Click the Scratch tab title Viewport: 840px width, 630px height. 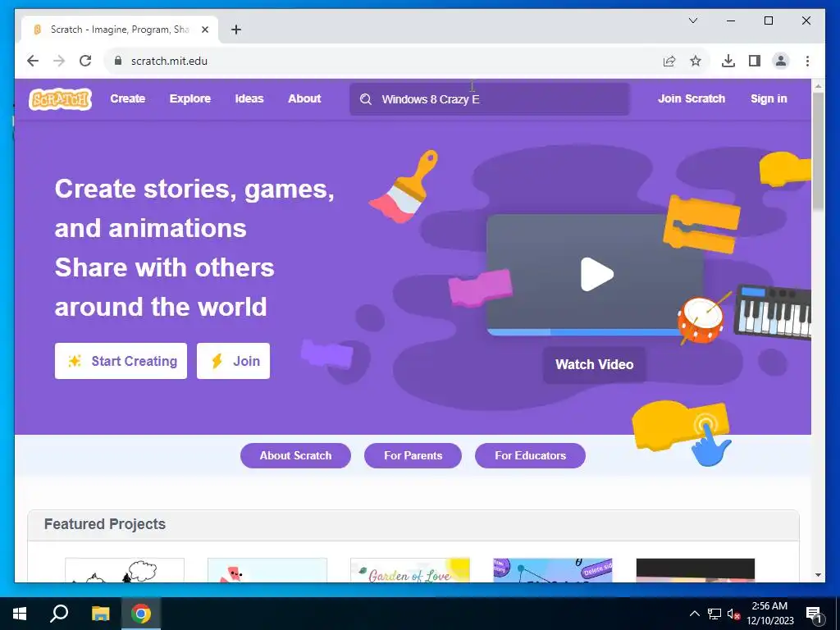(120, 30)
